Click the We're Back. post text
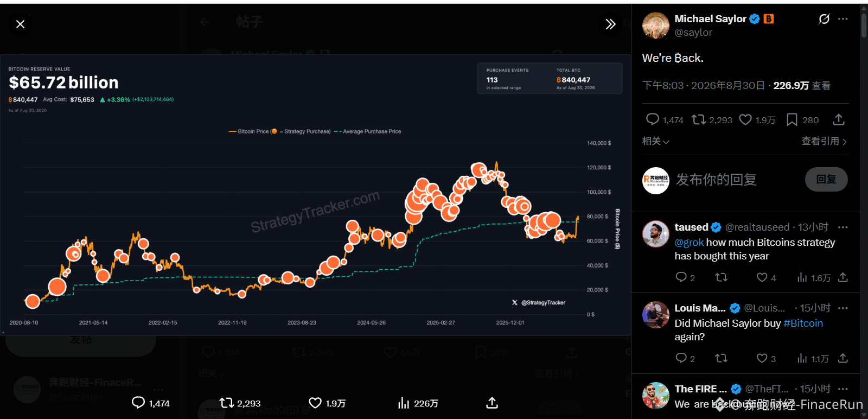This screenshot has width=868, height=419. pyautogui.click(x=673, y=58)
